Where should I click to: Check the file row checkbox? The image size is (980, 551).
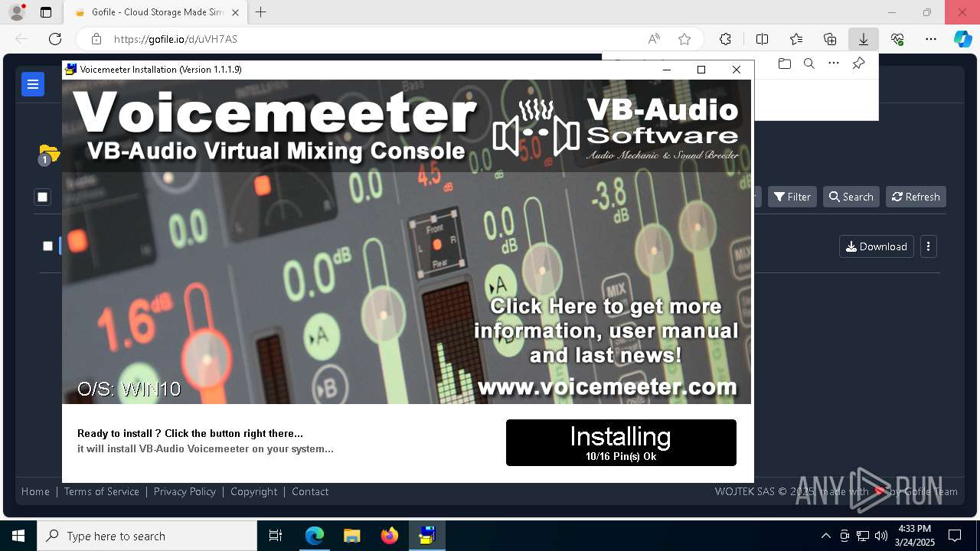click(x=47, y=246)
